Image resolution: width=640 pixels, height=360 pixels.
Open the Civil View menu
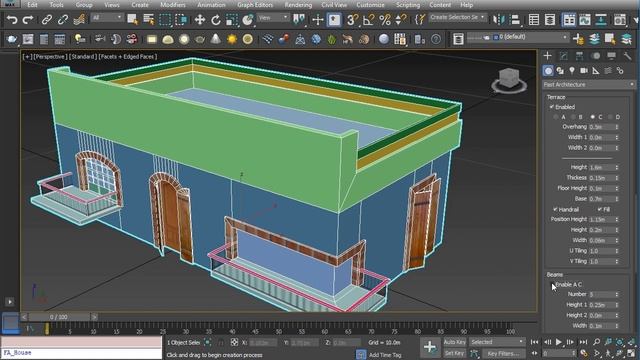(334, 5)
